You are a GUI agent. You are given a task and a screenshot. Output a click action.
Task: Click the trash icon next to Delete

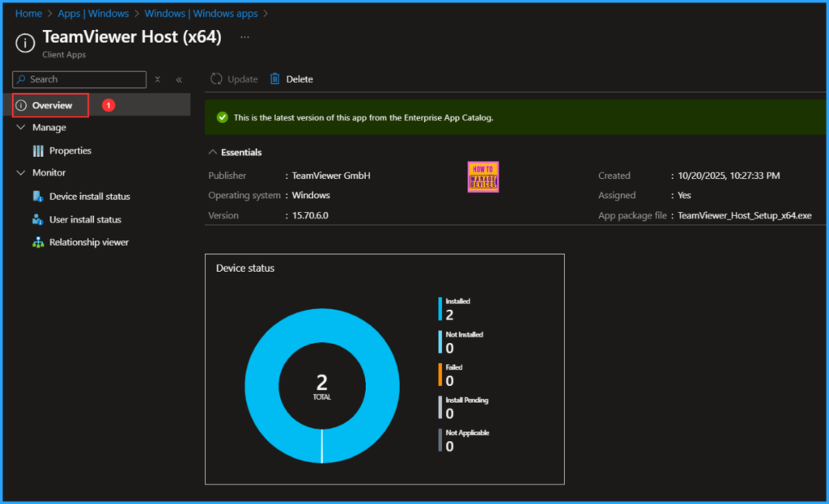coord(273,78)
